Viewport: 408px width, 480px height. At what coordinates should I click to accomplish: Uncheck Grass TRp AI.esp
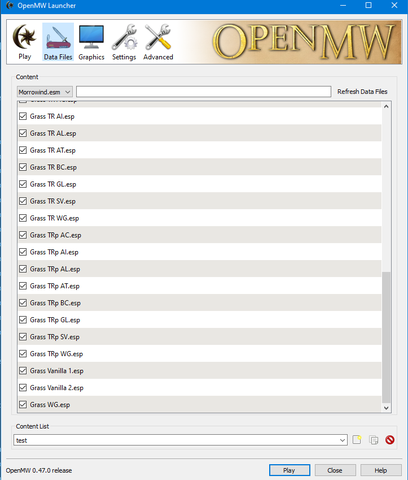pyautogui.click(x=23, y=252)
